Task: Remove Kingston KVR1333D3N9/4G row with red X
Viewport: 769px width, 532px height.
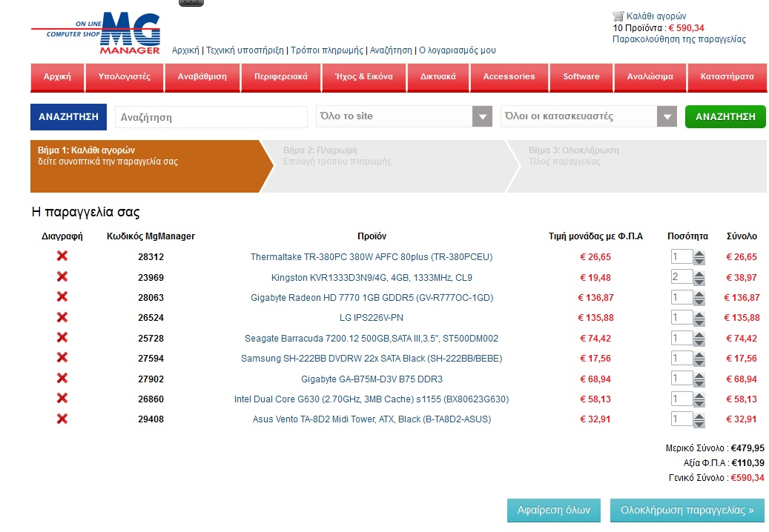Action: click(x=62, y=277)
